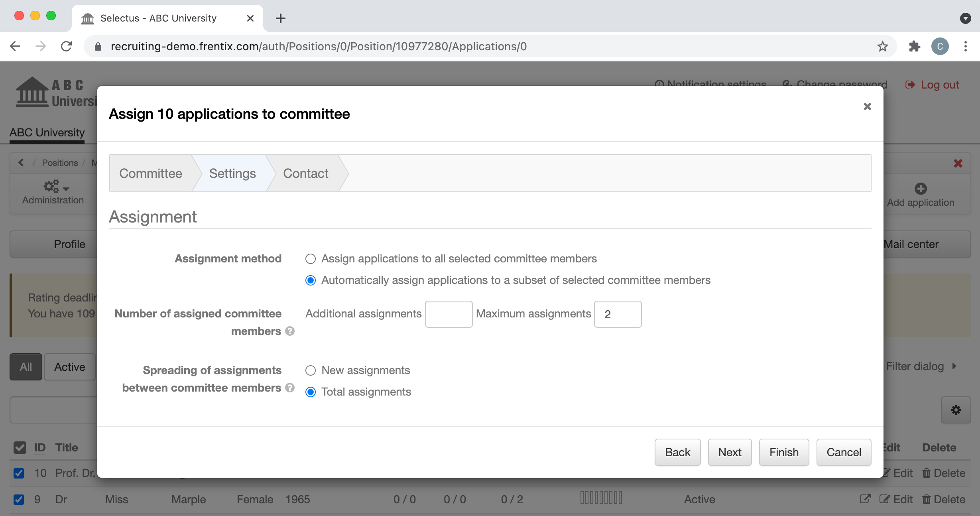Click the Log out link

pos(932,85)
